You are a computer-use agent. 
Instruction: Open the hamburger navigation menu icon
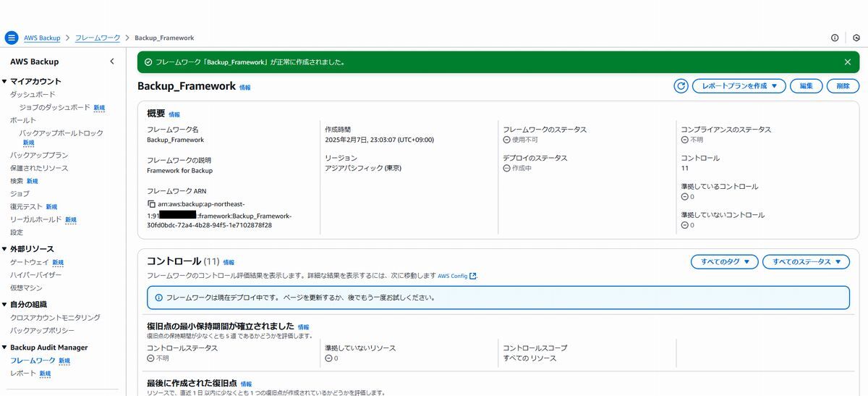pyautogui.click(x=11, y=38)
